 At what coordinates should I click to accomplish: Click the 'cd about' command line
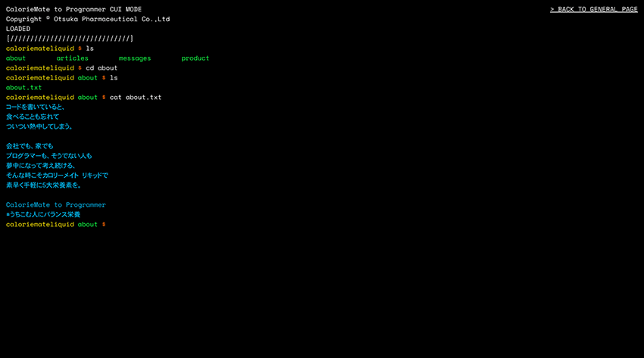point(102,68)
